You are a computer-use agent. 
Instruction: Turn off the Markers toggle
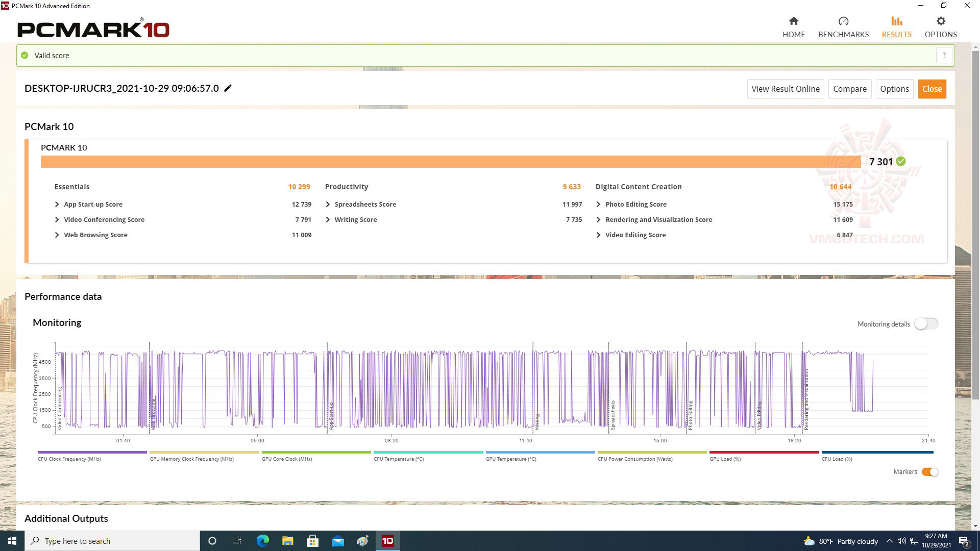(929, 472)
